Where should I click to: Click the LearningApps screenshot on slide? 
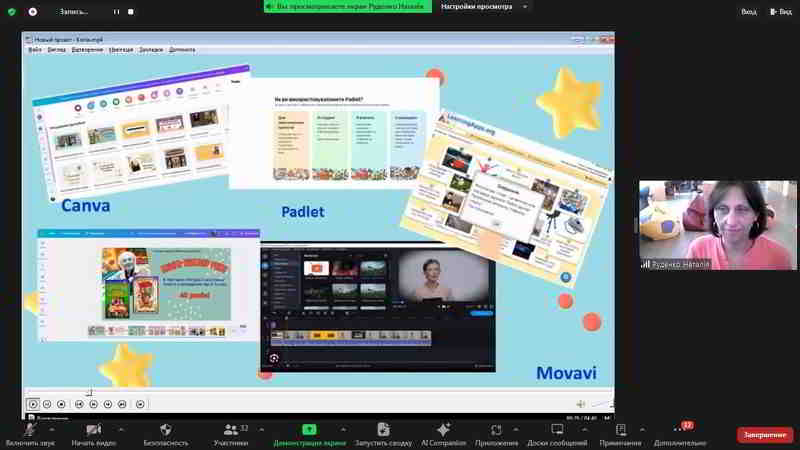point(505,196)
